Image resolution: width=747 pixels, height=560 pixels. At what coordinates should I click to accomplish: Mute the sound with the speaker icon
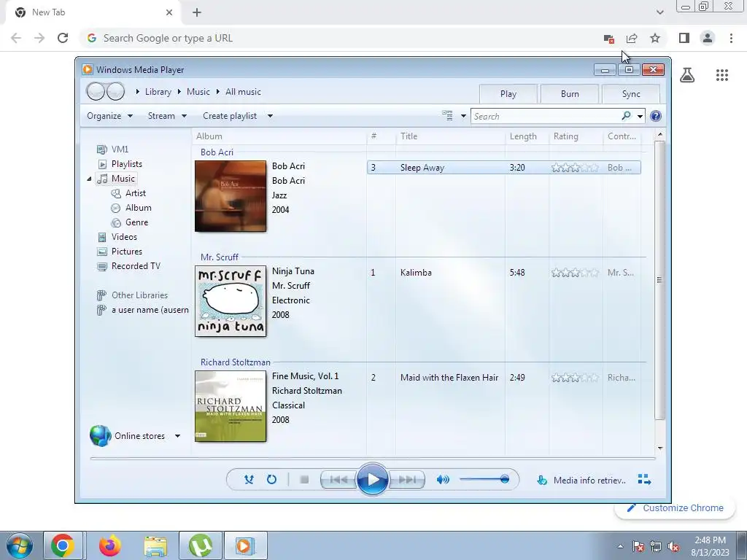pos(443,480)
